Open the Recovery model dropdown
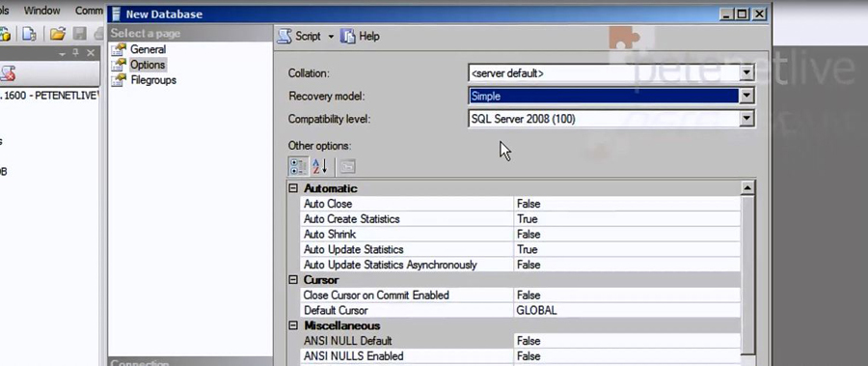The image size is (868, 366). (746, 96)
